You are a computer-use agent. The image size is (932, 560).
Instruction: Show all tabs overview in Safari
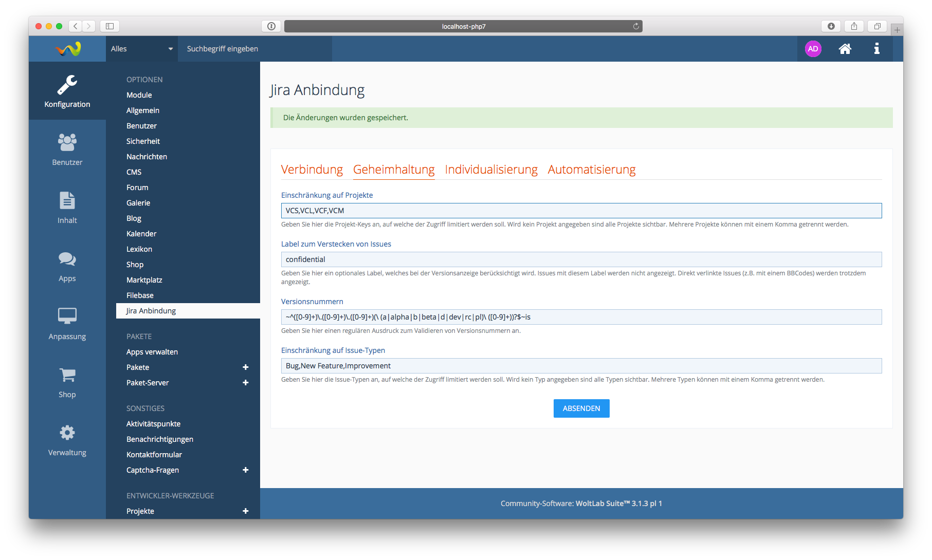(877, 26)
